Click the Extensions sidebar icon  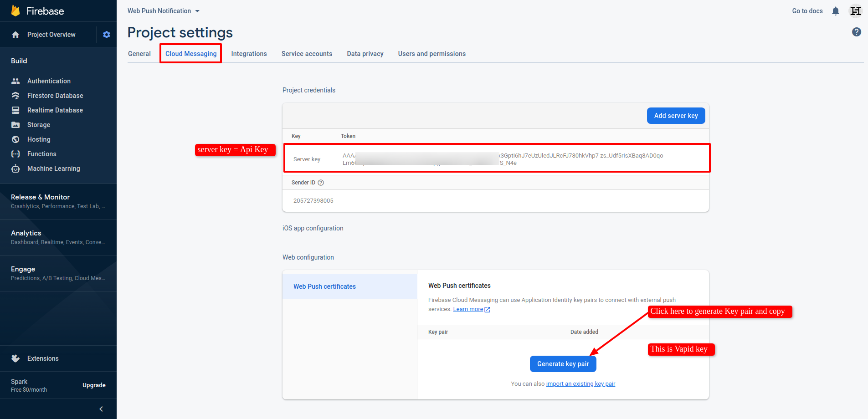[x=15, y=358]
